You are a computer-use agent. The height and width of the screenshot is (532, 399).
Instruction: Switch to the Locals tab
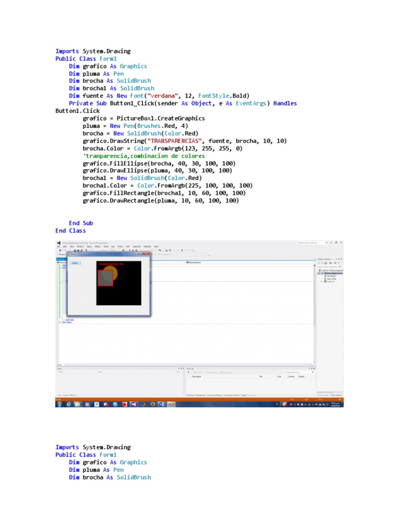tap(65, 395)
